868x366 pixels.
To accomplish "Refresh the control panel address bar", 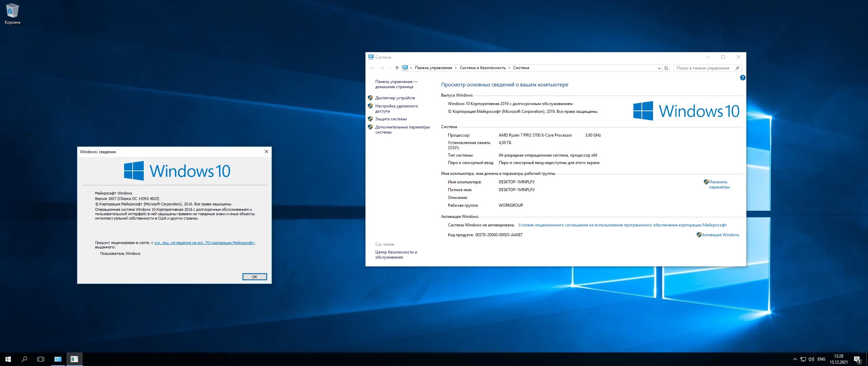I will click(x=666, y=68).
